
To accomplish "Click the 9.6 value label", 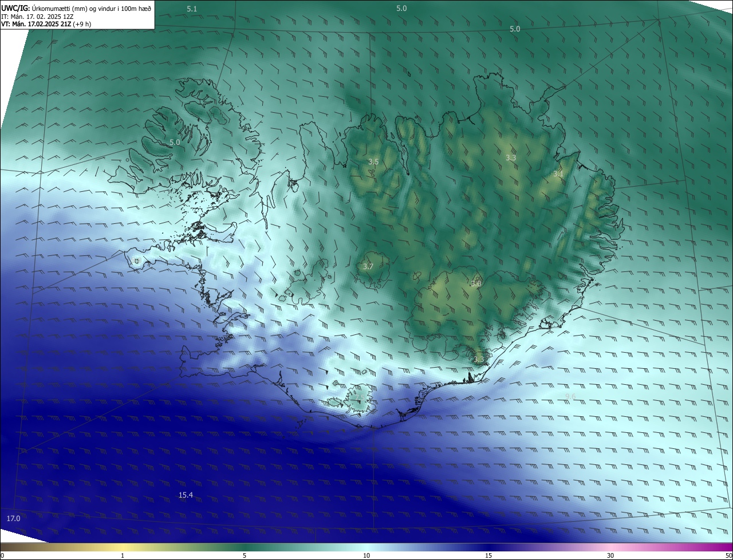I will 570,396.
